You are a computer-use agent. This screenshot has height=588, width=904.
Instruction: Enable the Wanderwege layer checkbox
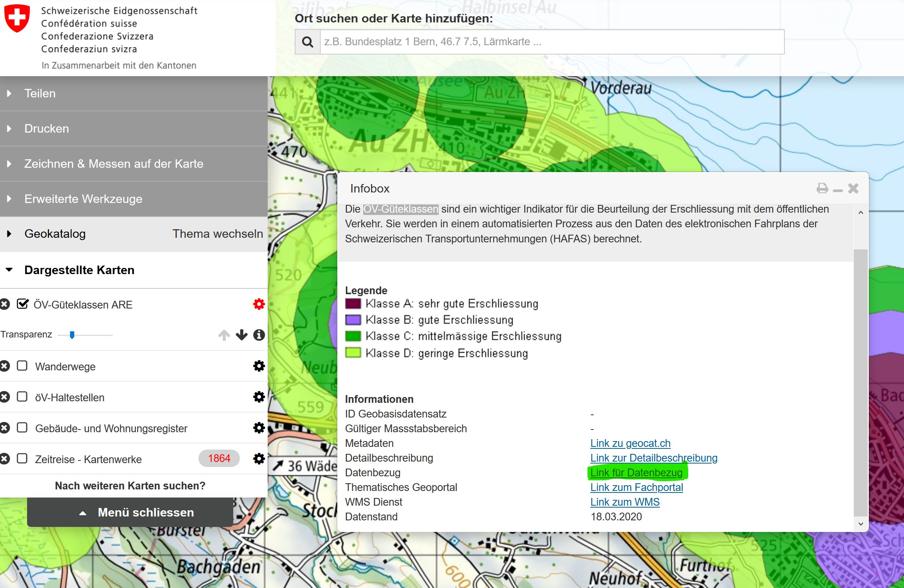22,366
